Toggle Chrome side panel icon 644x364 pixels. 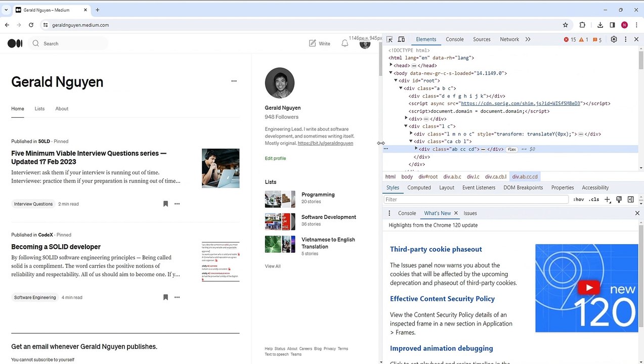[612, 25]
